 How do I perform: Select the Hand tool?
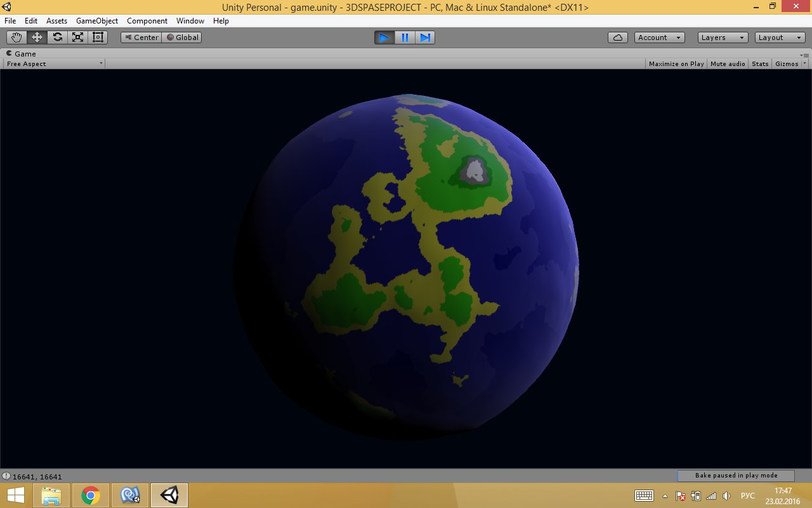click(x=16, y=37)
